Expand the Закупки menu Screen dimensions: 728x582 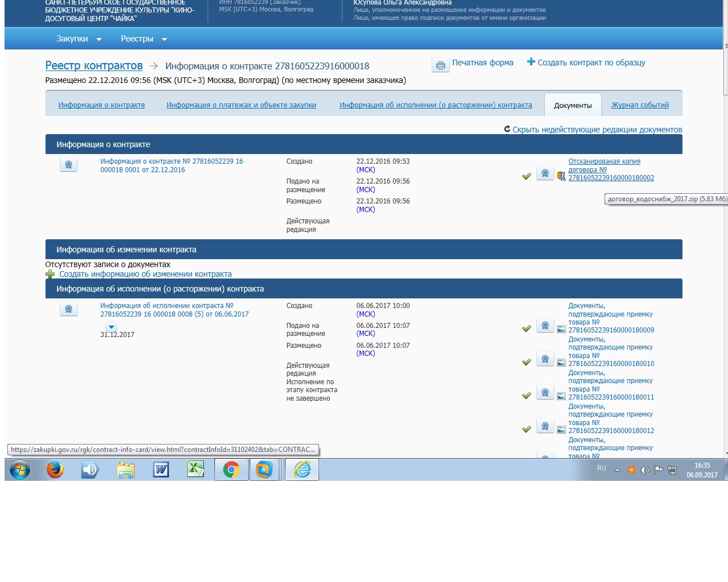79,39
